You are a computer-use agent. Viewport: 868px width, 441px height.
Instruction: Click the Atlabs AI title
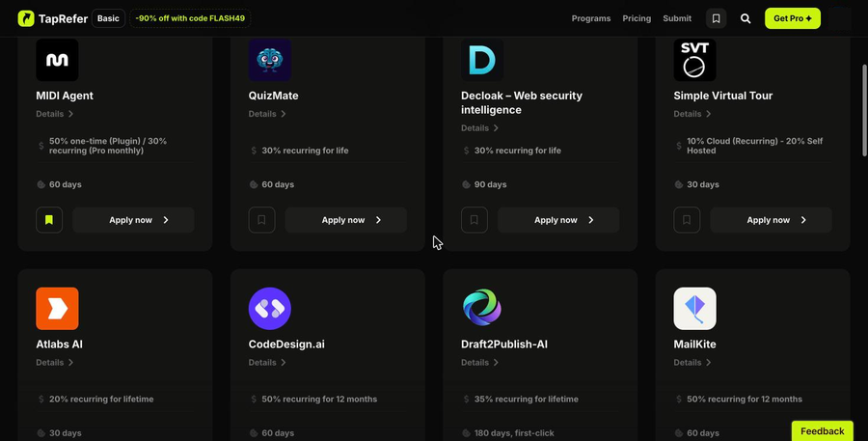(x=59, y=345)
